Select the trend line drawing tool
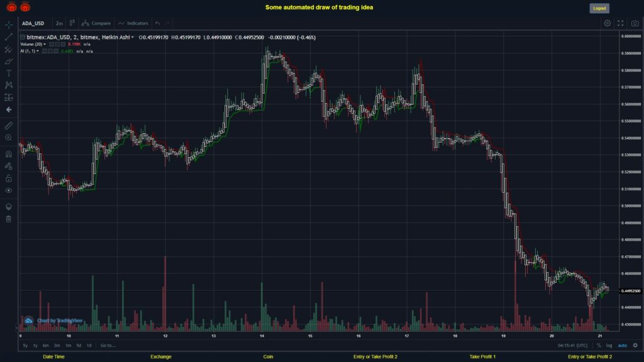 9,37
